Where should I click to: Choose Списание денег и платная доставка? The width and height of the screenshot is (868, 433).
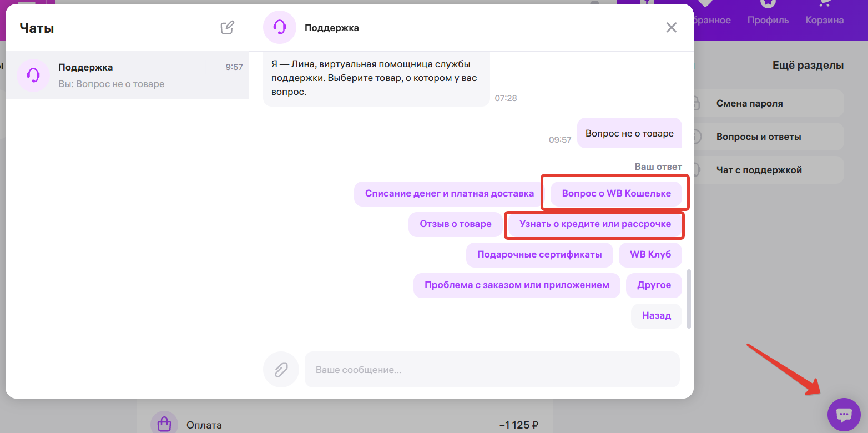click(x=450, y=194)
